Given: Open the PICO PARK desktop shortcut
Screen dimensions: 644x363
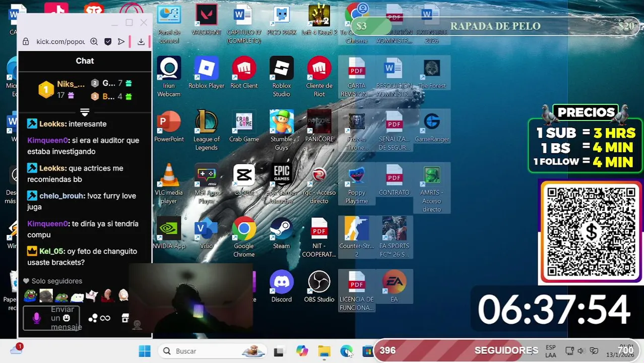Looking at the screenshot, I should point(281,20).
